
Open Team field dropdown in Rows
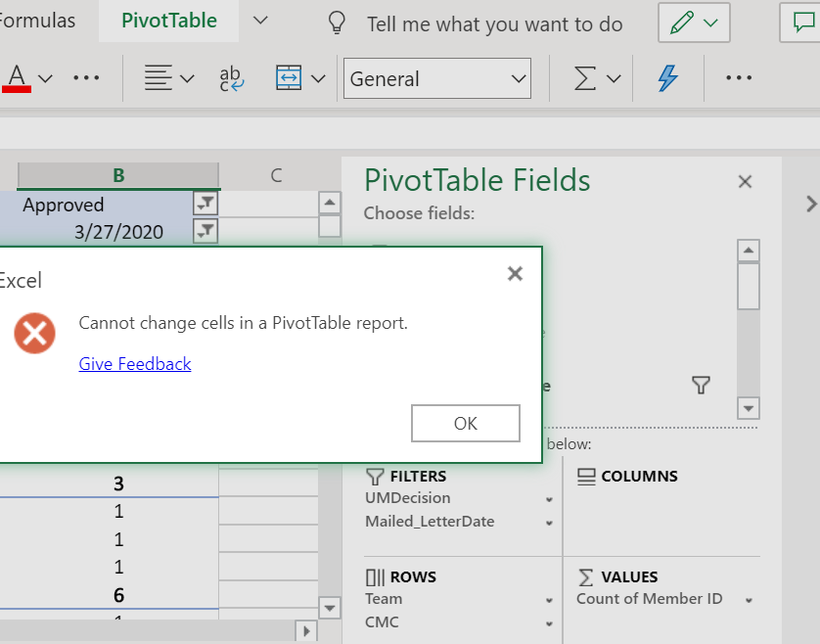[549, 600]
